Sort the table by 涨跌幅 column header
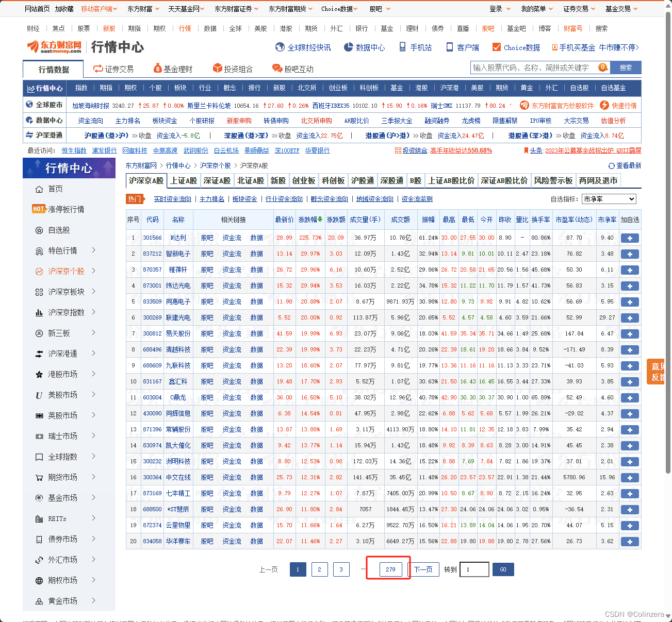 [x=310, y=220]
